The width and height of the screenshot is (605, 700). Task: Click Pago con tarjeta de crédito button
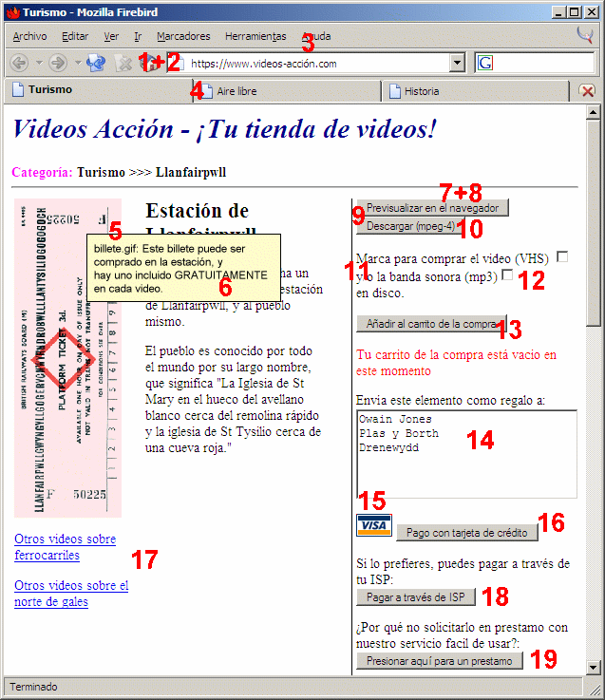[467, 533]
